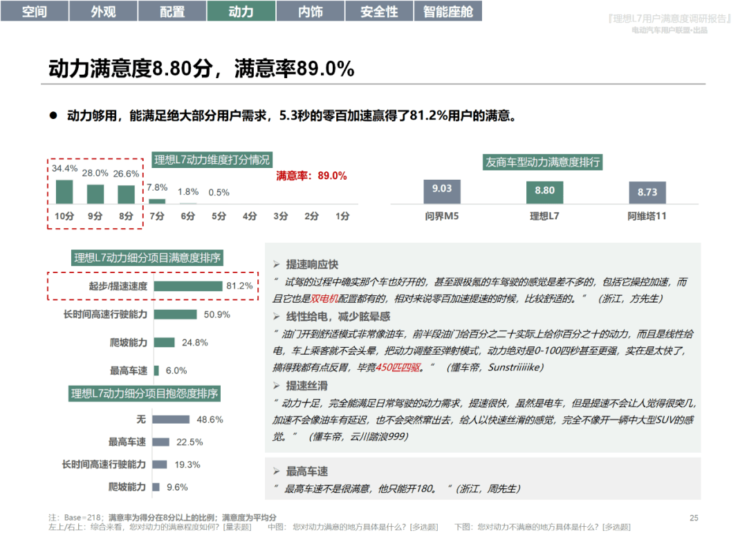The image size is (747, 560).
Task: Click the 提速丝滑 heading
Action: (x=307, y=386)
